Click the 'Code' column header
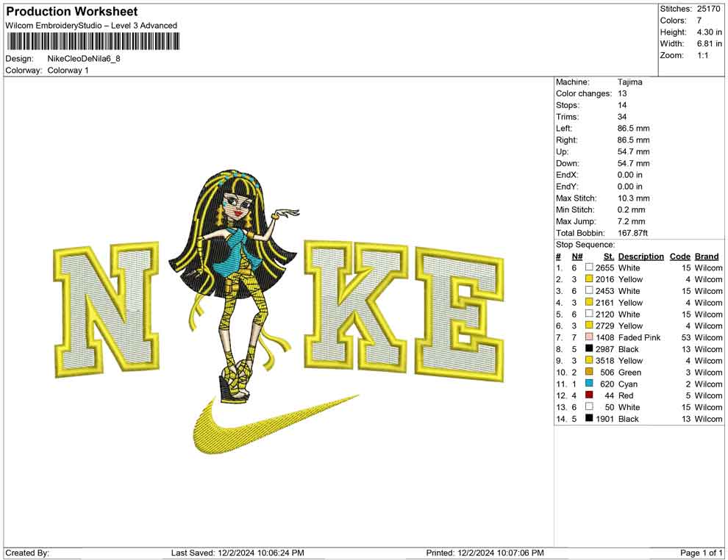Viewport: 728px width, 560px height. [679, 256]
